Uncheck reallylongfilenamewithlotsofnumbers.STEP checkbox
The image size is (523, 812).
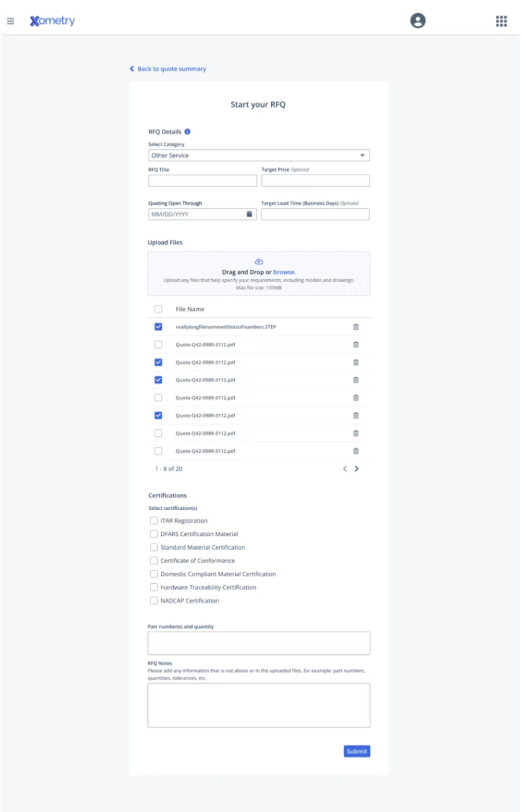click(158, 327)
